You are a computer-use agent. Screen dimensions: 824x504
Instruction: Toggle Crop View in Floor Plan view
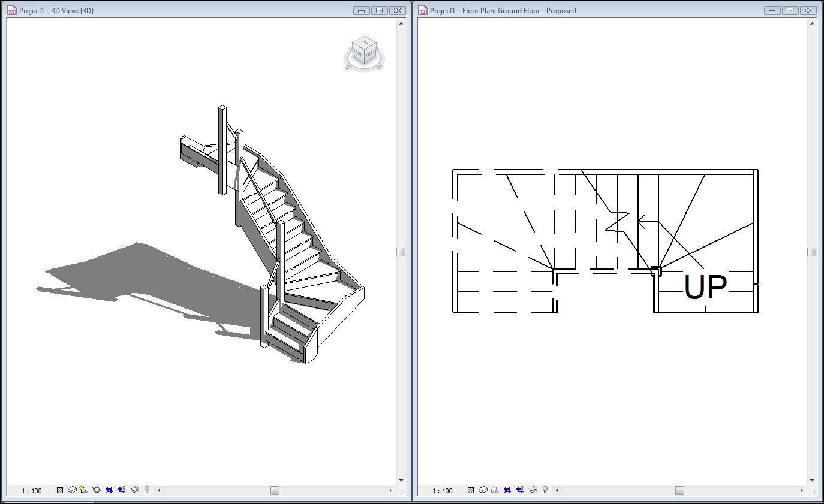[507, 490]
